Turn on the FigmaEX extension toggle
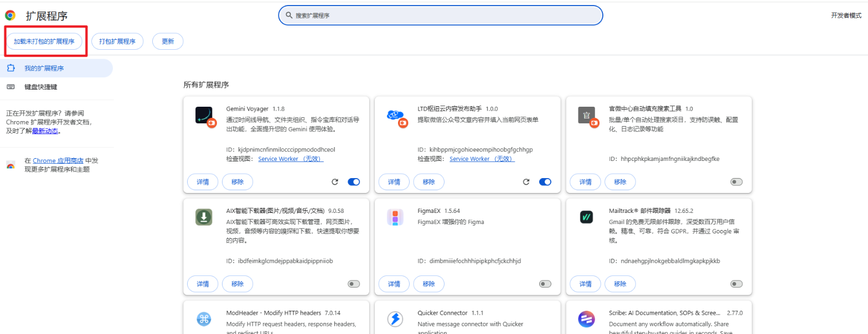 [x=545, y=284]
